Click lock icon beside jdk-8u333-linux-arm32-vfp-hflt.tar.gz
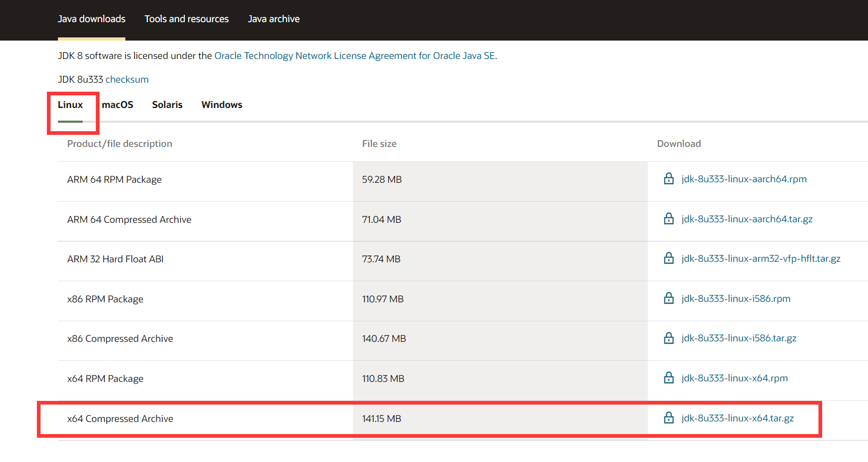 click(668, 258)
